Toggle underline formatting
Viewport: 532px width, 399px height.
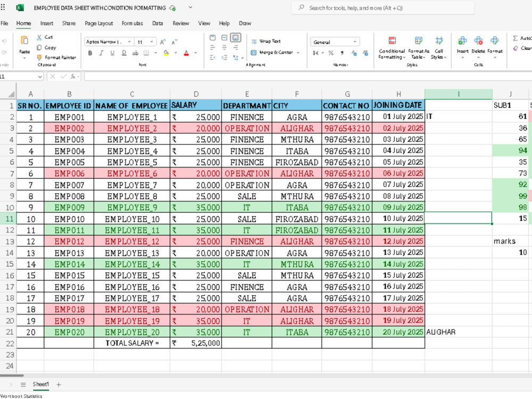[112, 53]
